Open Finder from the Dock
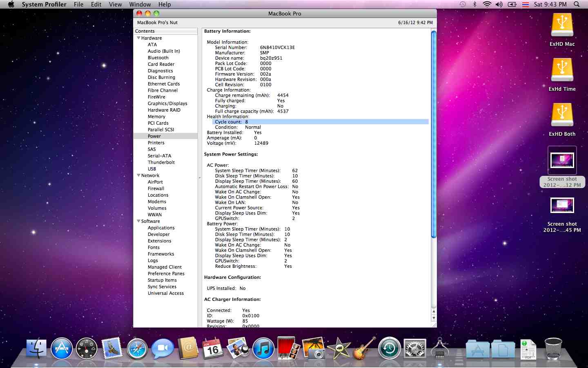Viewport: 588px width, 368px height. [x=36, y=349]
